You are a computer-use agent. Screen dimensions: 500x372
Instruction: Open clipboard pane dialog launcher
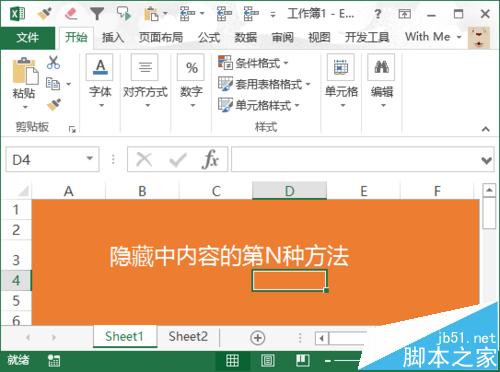pyautogui.click(x=72, y=129)
